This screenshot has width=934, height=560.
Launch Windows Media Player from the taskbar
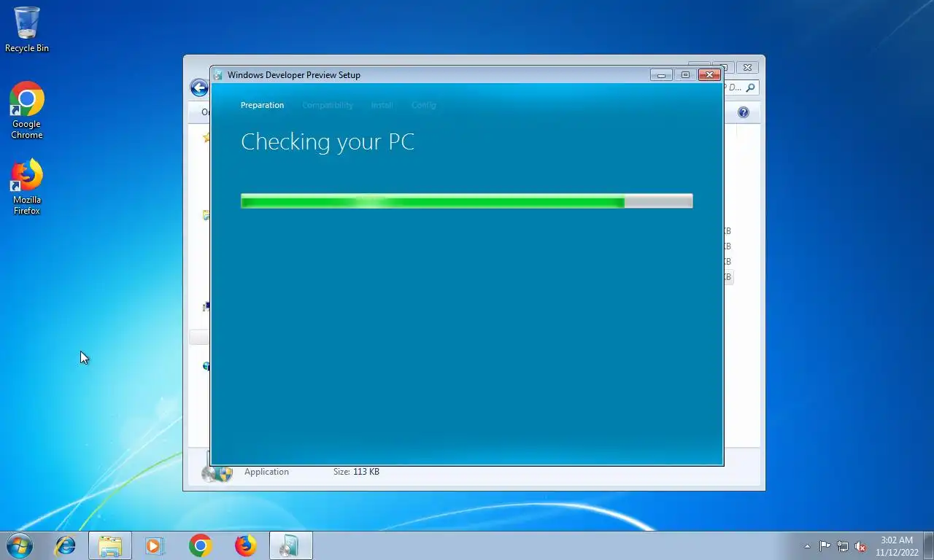click(155, 545)
